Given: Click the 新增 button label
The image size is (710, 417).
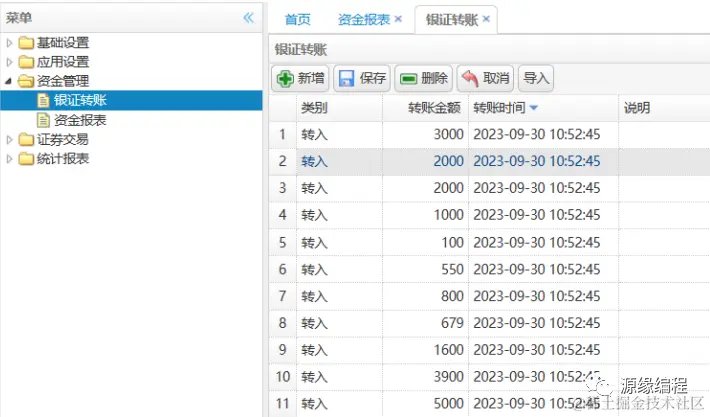Looking at the screenshot, I should coord(311,78).
